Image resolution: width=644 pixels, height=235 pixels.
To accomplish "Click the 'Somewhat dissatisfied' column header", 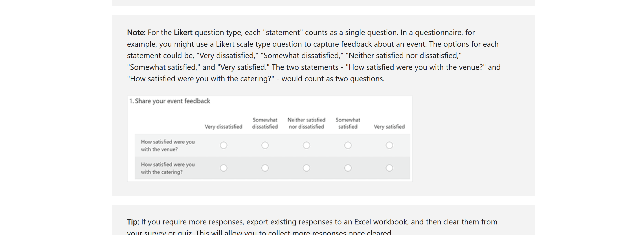I will point(265,123).
